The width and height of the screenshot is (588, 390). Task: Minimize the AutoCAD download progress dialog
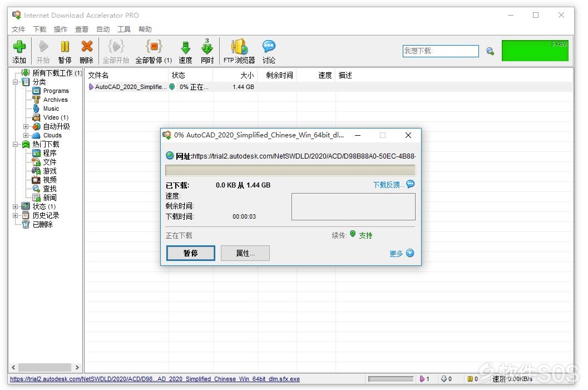click(x=358, y=135)
